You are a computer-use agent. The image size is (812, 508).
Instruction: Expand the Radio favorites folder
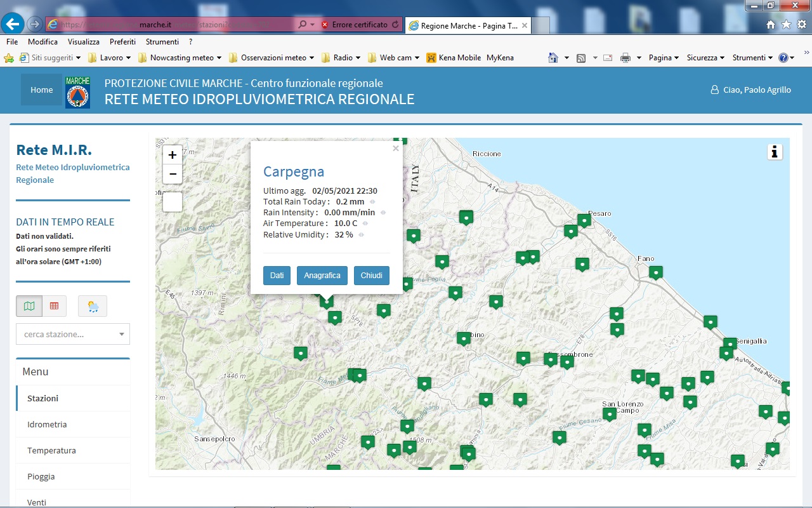pyautogui.click(x=341, y=58)
